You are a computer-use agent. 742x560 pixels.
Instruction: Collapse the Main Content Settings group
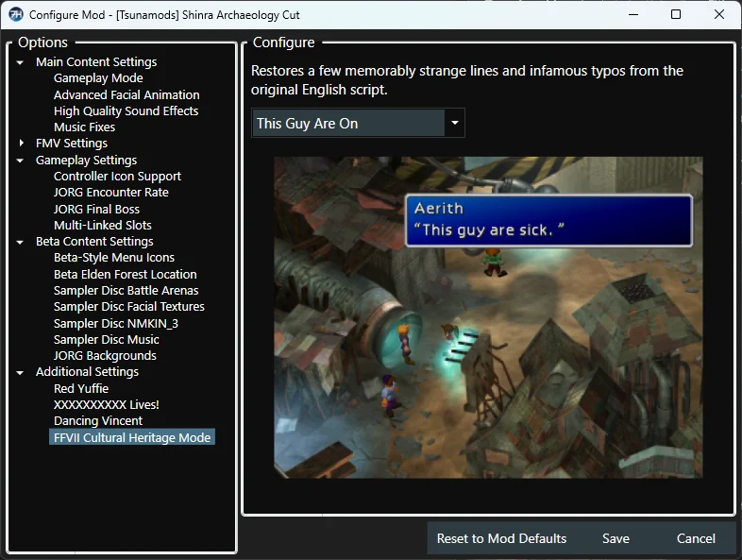(20, 62)
